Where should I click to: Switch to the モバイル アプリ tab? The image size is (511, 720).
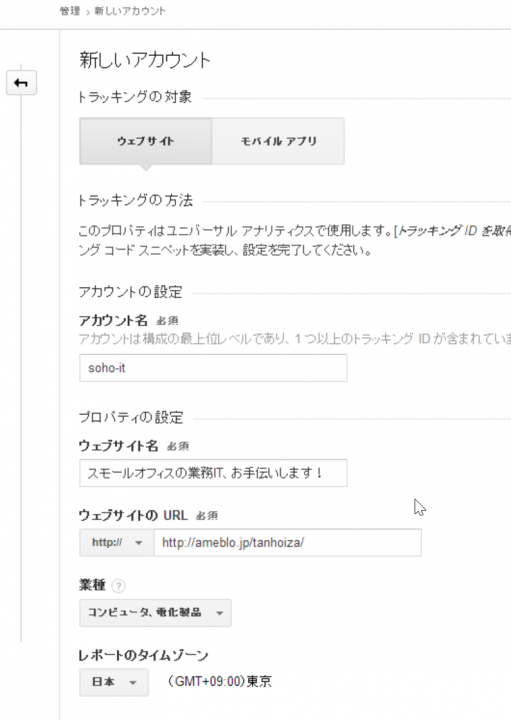pyautogui.click(x=278, y=141)
